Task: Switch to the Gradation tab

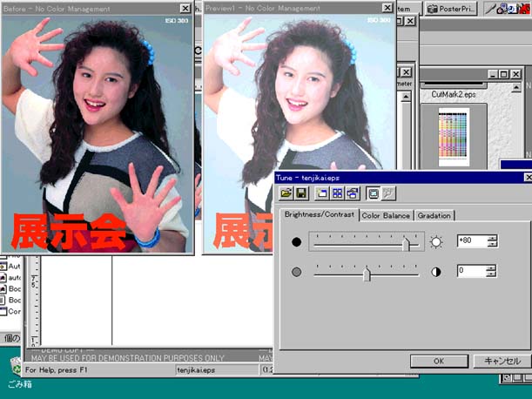Action: [x=434, y=215]
